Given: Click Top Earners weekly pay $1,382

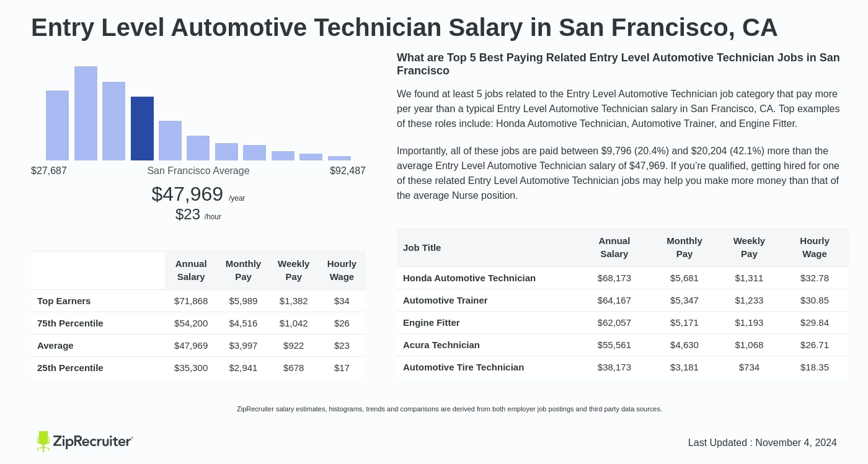Looking at the screenshot, I should coord(293,301).
